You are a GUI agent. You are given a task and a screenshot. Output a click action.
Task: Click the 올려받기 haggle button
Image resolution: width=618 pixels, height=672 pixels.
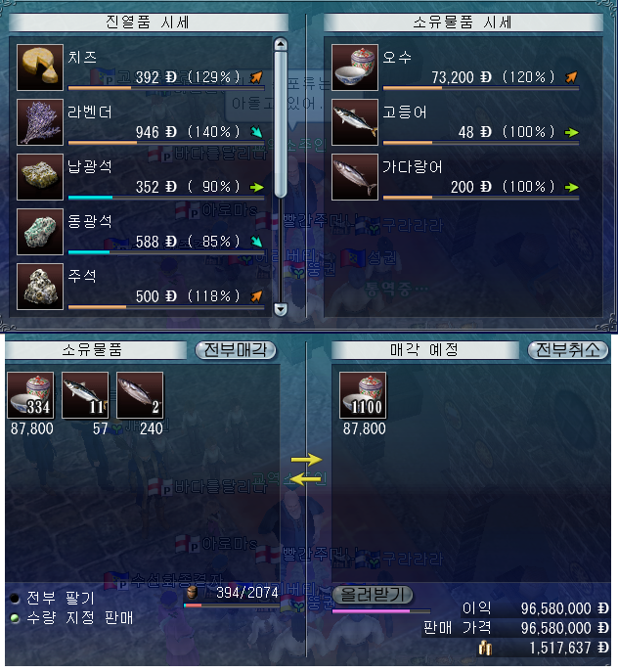(372, 595)
